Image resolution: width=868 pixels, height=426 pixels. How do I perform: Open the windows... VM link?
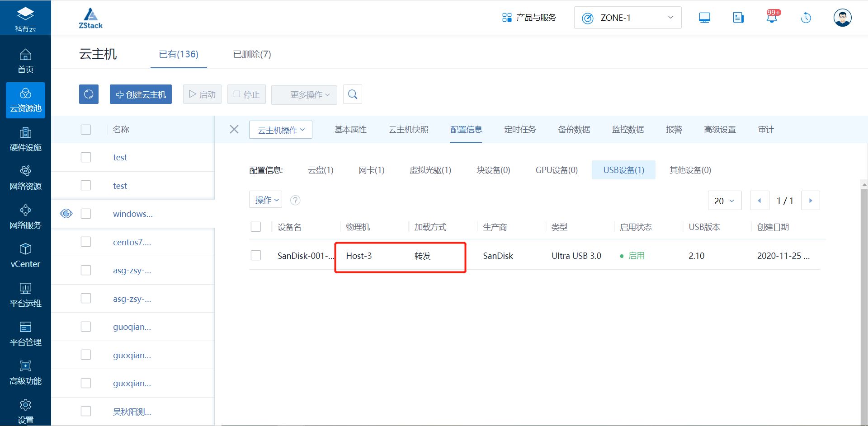[133, 214]
